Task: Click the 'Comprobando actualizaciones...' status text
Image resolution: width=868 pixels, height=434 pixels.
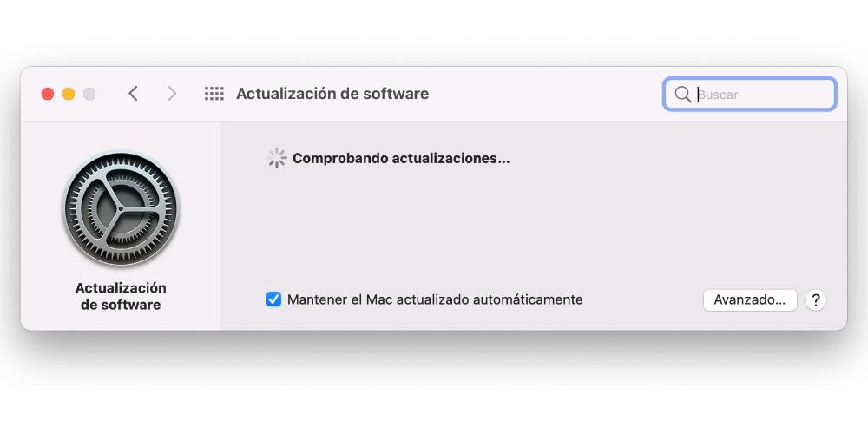Action: point(401,159)
